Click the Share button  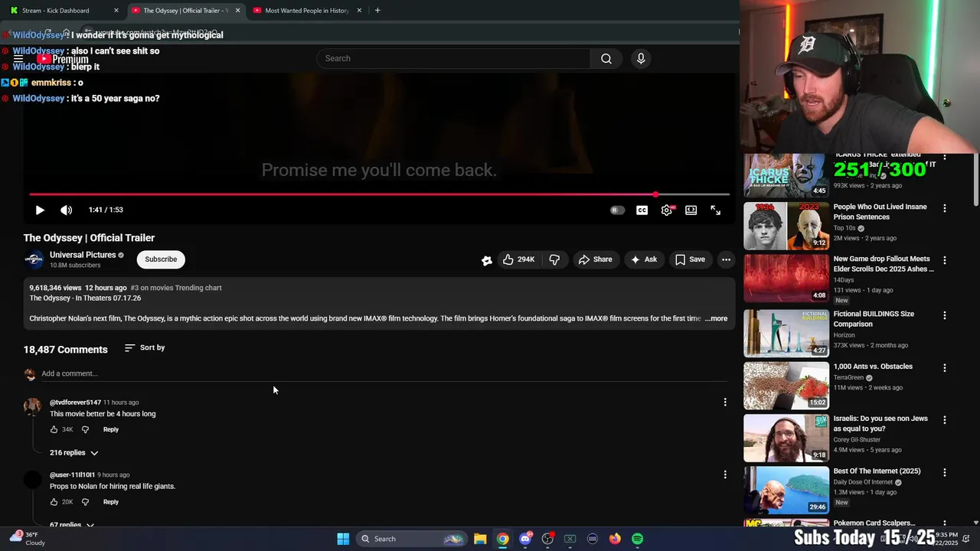[595, 259]
